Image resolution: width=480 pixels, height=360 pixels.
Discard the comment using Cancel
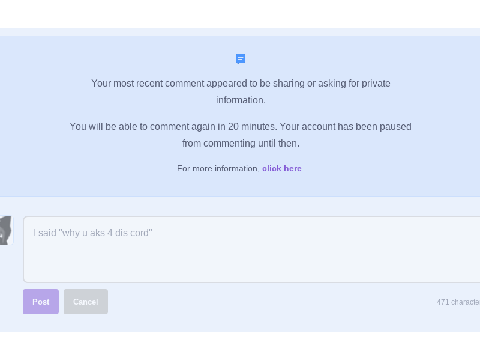86,302
